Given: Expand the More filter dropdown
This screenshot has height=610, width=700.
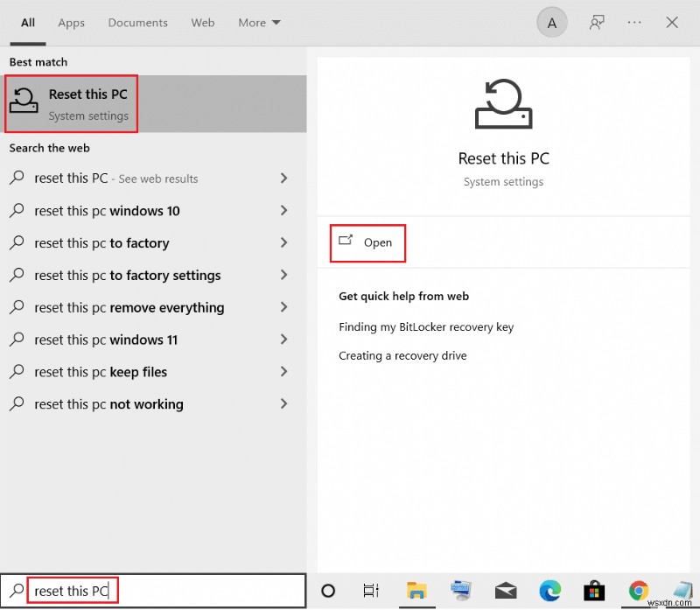Looking at the screenshot, I should [259, 23].
